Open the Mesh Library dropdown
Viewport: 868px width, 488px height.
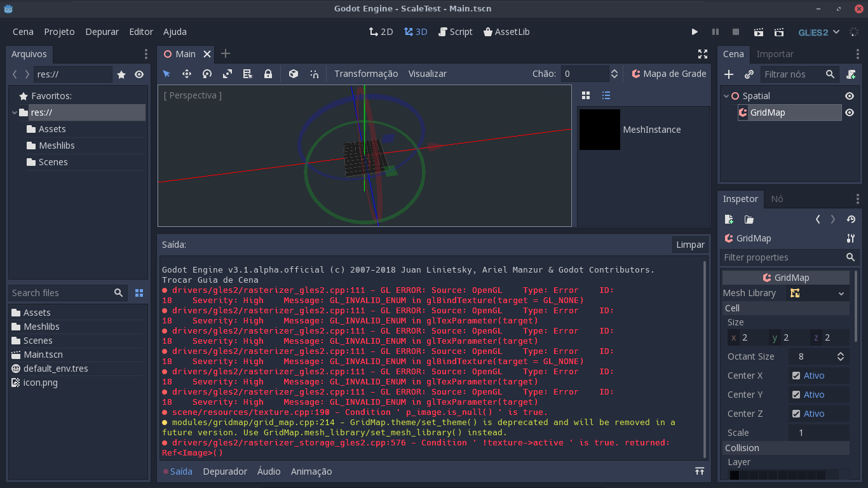click(840, 293)
